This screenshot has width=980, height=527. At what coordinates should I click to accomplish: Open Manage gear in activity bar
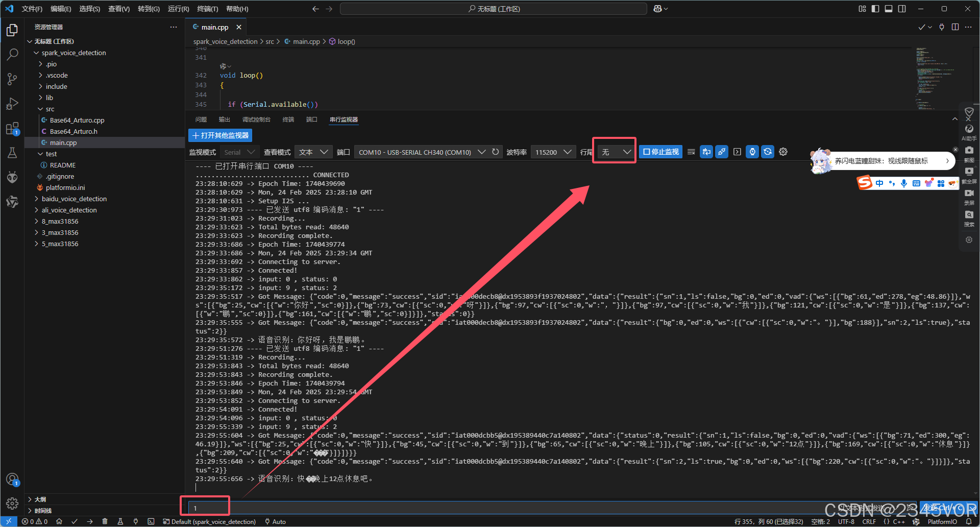tap(12, 504)
